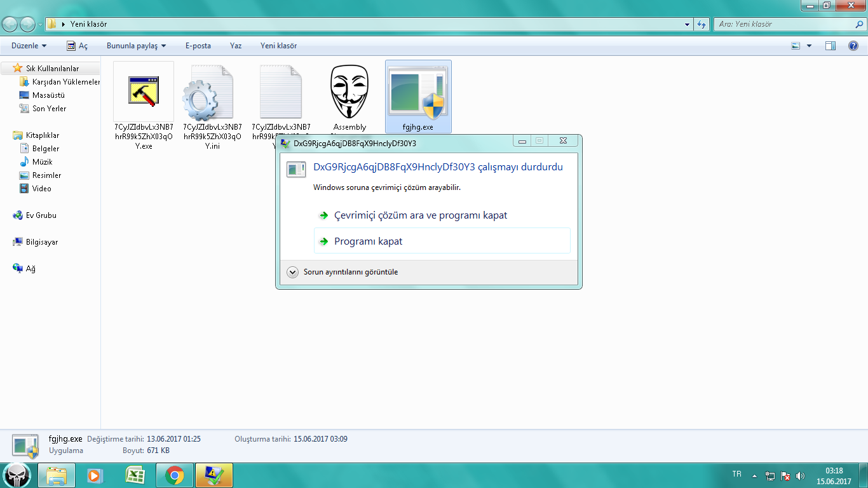Image resolution: width=868 pixels, height=488 pixels.
Task: Open the Video library
Action: click(x=36, y=189)
